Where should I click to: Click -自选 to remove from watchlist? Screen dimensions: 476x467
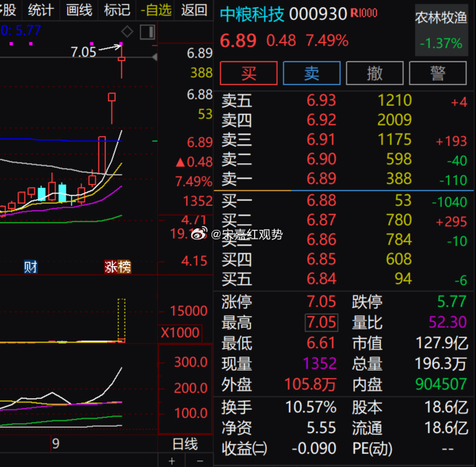pos(156,11)
